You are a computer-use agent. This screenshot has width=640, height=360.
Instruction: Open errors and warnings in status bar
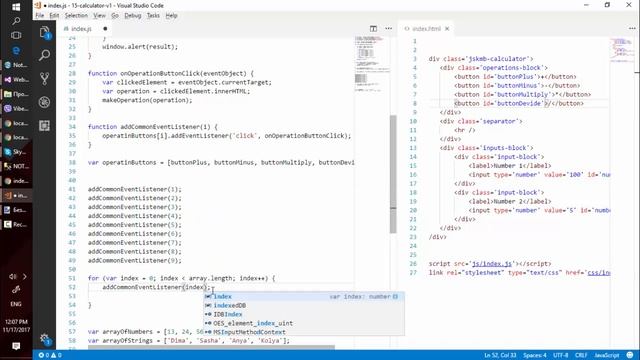tap(50, 355)
